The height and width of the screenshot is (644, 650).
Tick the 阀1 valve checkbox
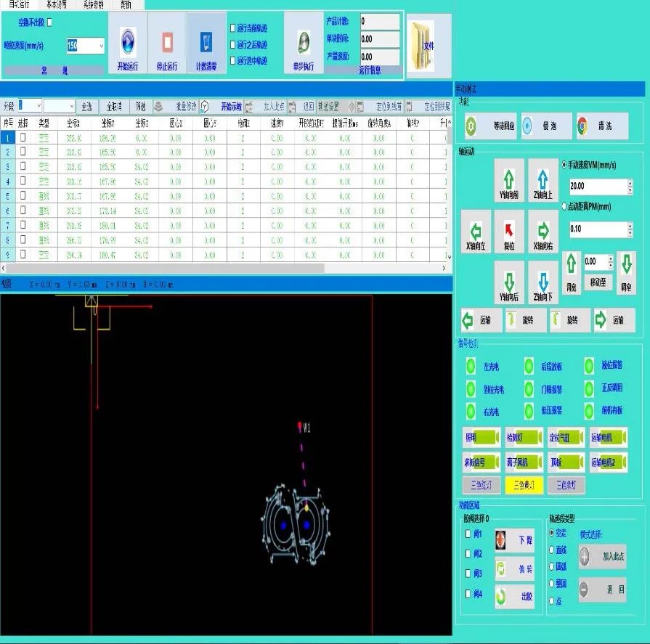tap(469, 534)
